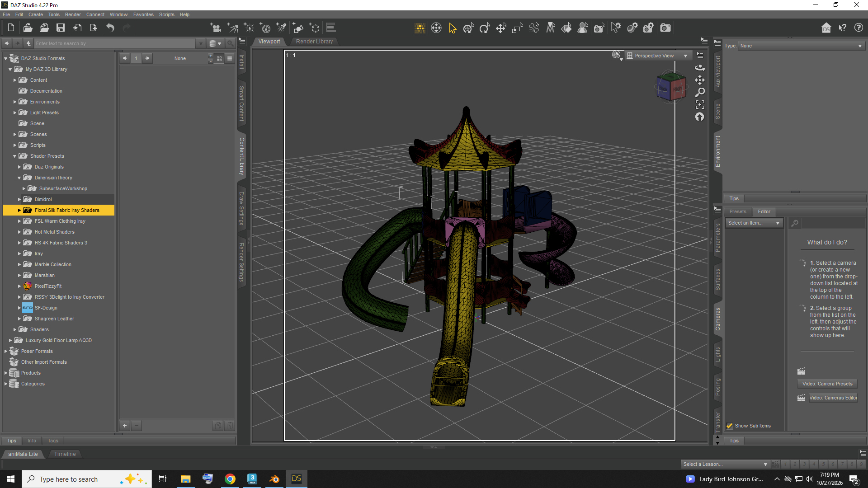Image resolution: width=868 pixels, height=488 pixels.
Task: Collapse the Shader Presets tree node
Action: point(14,156)
